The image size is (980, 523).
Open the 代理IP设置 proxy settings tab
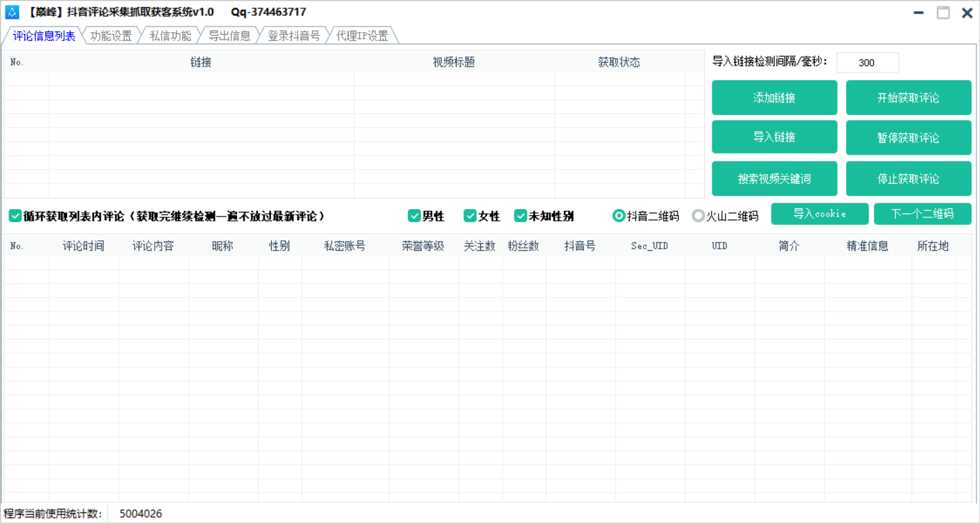click(362, 36)
